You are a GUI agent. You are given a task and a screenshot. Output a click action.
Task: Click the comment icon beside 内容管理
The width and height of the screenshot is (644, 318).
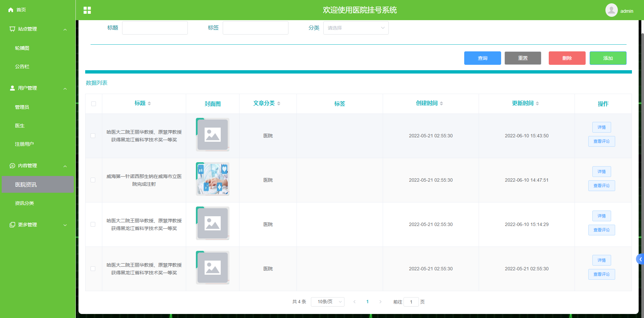[12, 166]
